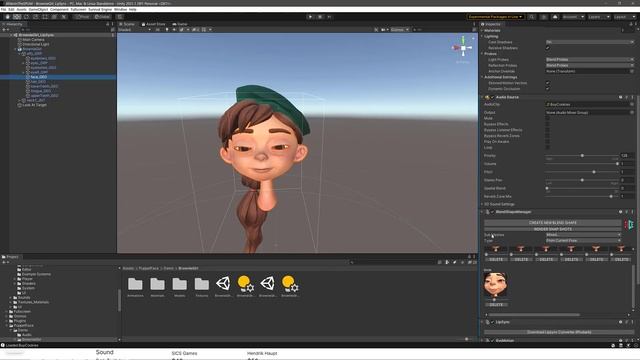Open the GameObject menu
The image size is (640, 360).
(38, 9)
